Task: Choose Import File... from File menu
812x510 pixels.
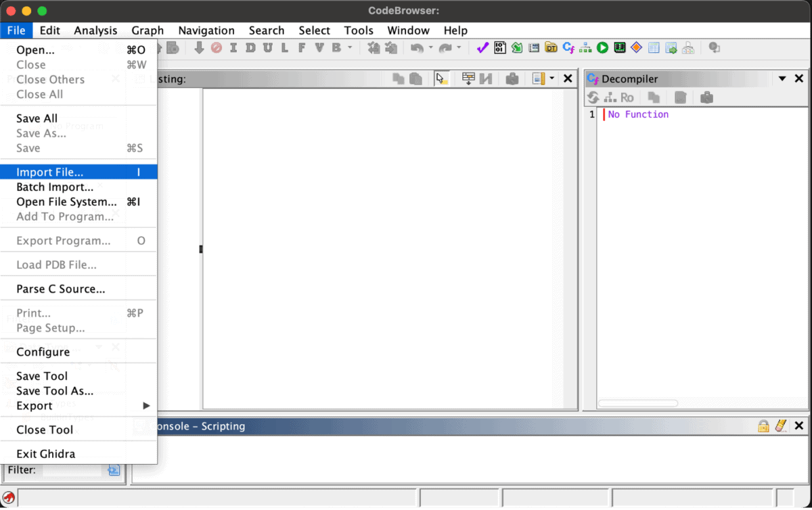Action: click(x=50, y=172)
